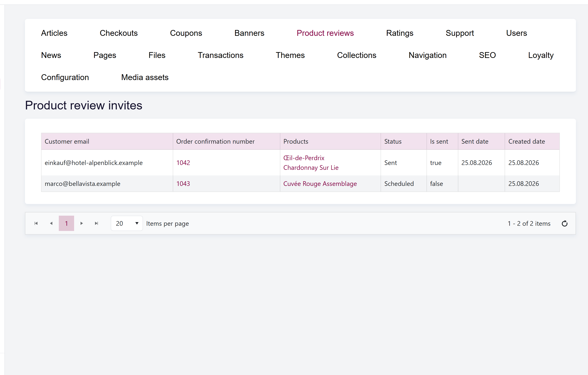588x375 pixels.
Task: Open the items per page dropdown
Action: coord(127,223)
